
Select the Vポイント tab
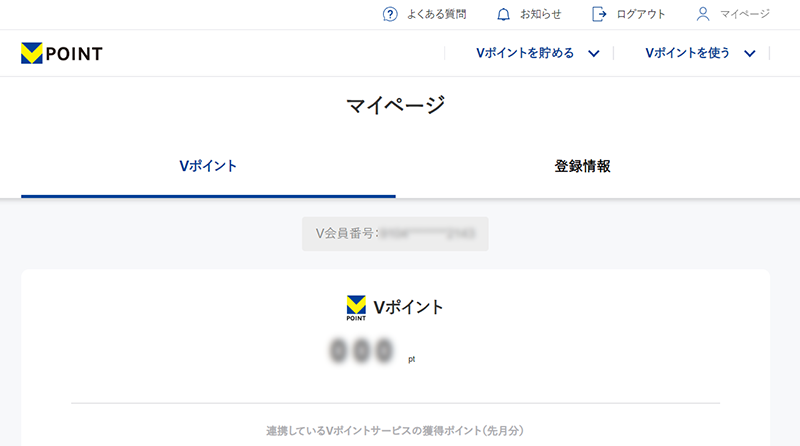[x=208, y=166]
